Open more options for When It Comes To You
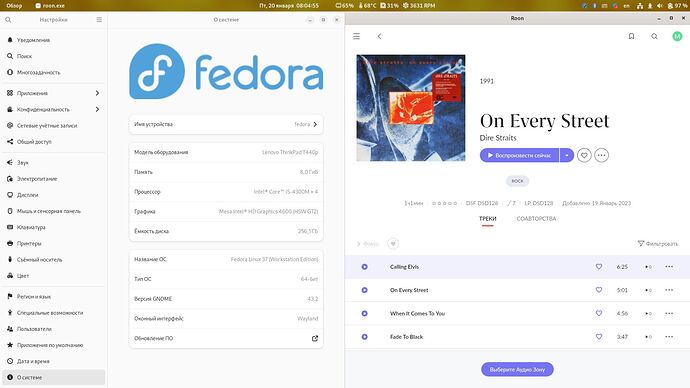 [x=669, y=313]
